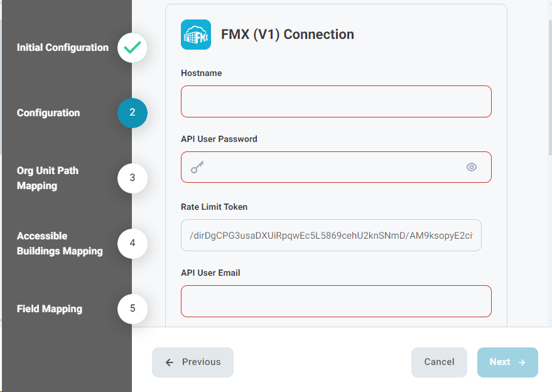
Task: Open Initial Configuration step label
Action: click(63, 48)
